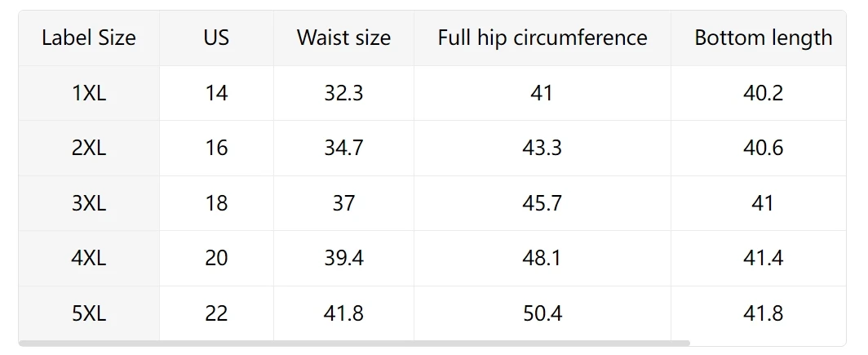Click the hip circumference 50.4 value

pyautogui.click(x=542, y=313)
